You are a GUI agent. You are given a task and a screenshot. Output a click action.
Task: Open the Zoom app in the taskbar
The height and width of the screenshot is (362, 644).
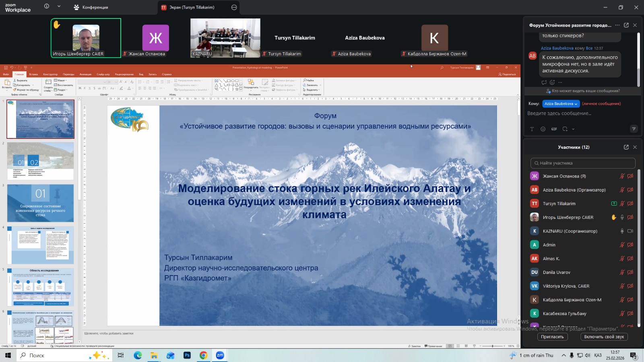(220, 355)
